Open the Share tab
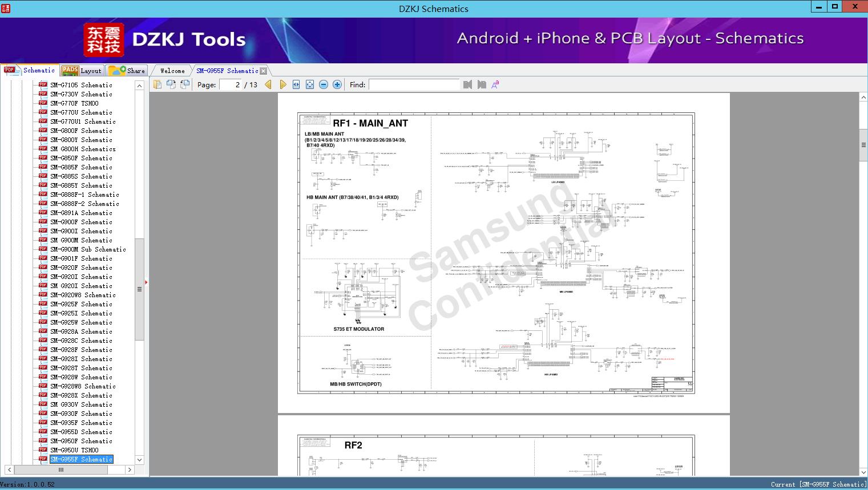Image resolution: width=868 pixels, height=490 pixels. point(127,71)
